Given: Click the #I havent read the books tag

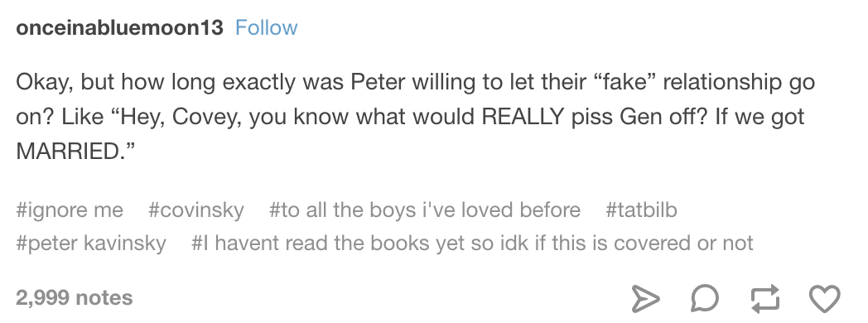Looking at the screenshot, I should click(x=472, y=243).
